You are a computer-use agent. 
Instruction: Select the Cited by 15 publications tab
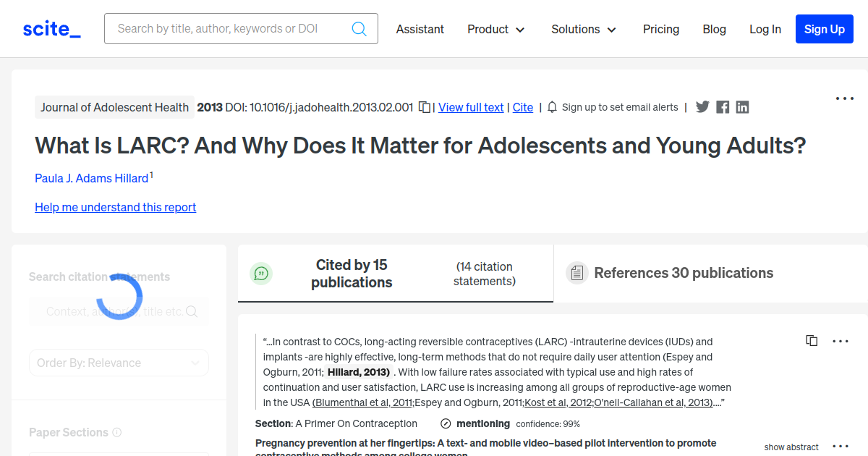coord(352,274)
